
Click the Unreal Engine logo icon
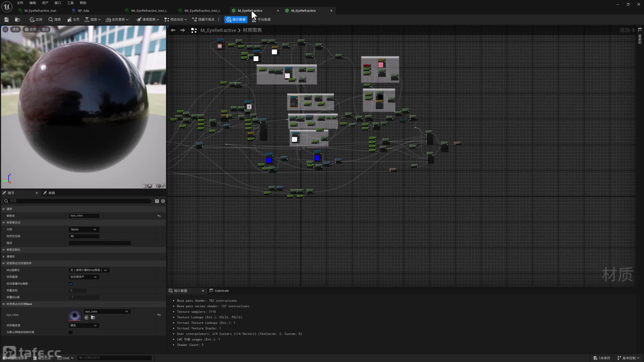(x=7, y=7)
